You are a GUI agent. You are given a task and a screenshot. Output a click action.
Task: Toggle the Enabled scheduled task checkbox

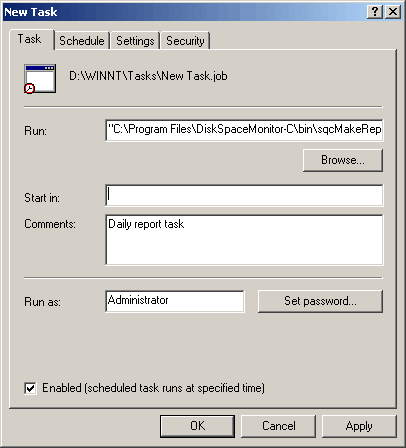coord(30,388)
